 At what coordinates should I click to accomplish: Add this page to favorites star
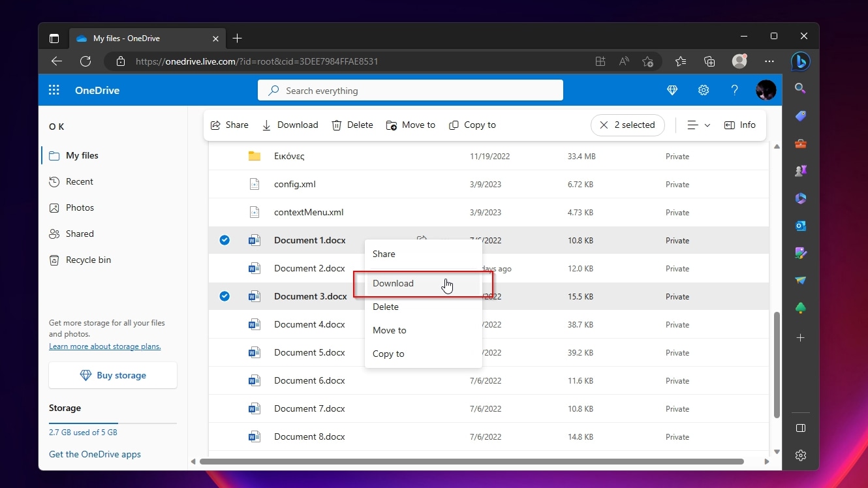coord(647,61)
